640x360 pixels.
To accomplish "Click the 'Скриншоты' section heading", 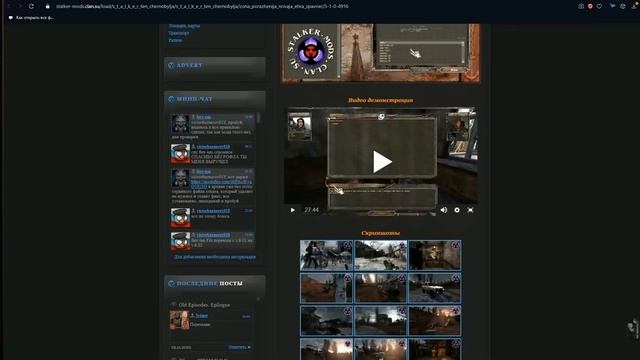I will coord(380,233).
